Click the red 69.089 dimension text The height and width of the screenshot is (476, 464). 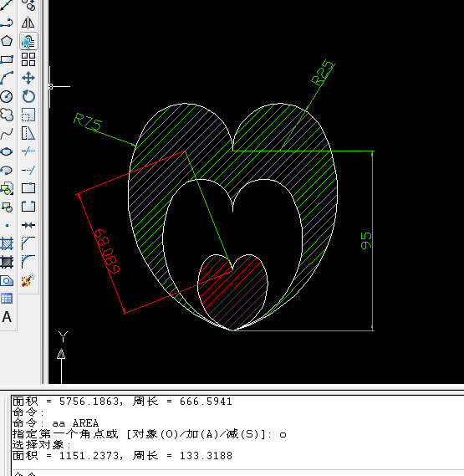point(106,251)
